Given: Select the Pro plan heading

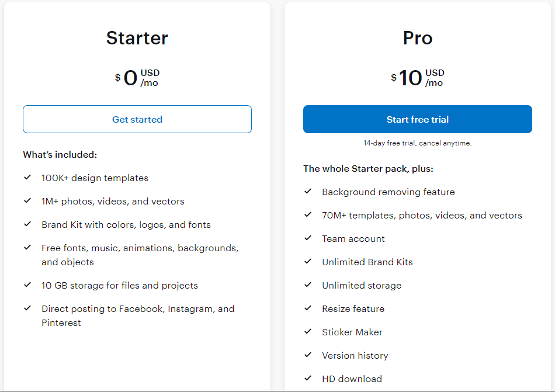Looking at the screenshot, I should click(x=418, y=38).
